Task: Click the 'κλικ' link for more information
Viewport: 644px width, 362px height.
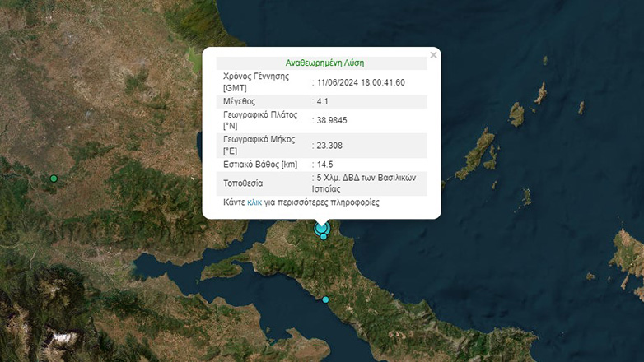Action: coord(254,202)
